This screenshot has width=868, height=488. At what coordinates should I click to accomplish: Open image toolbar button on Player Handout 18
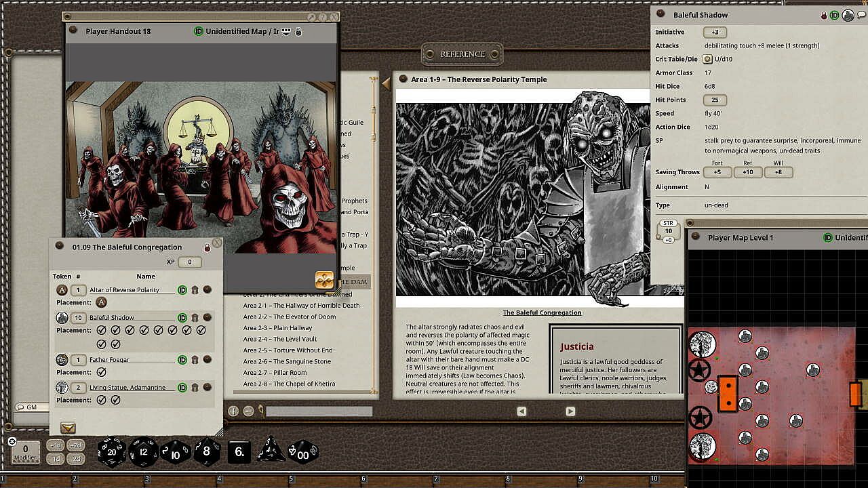click(x=324, y=279)
